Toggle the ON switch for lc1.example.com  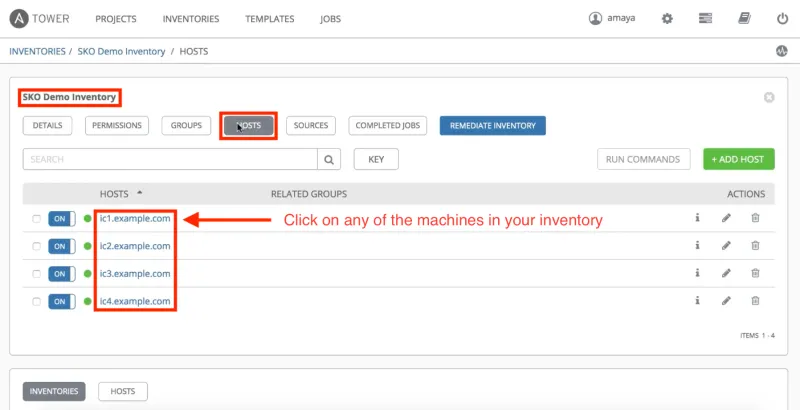tap(62, 219)
